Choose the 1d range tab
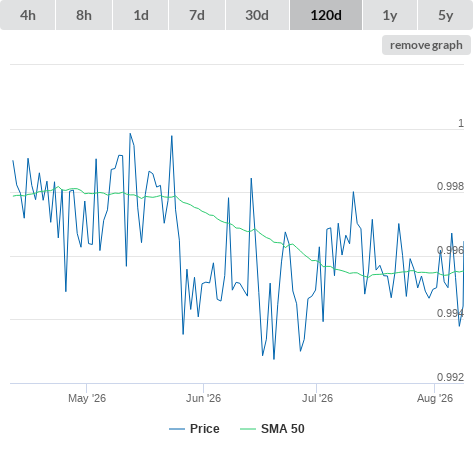474x455 pixels. tap(141, 15)
